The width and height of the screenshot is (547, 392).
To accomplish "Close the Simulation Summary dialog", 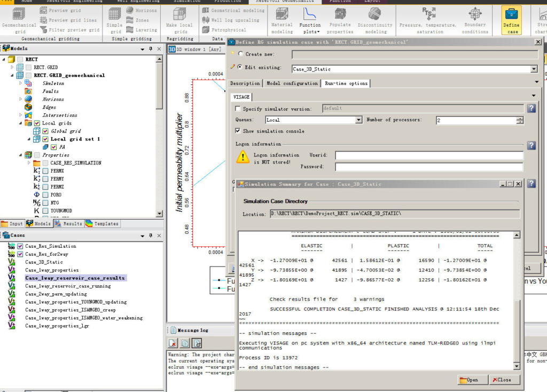I will pos(503,379).
